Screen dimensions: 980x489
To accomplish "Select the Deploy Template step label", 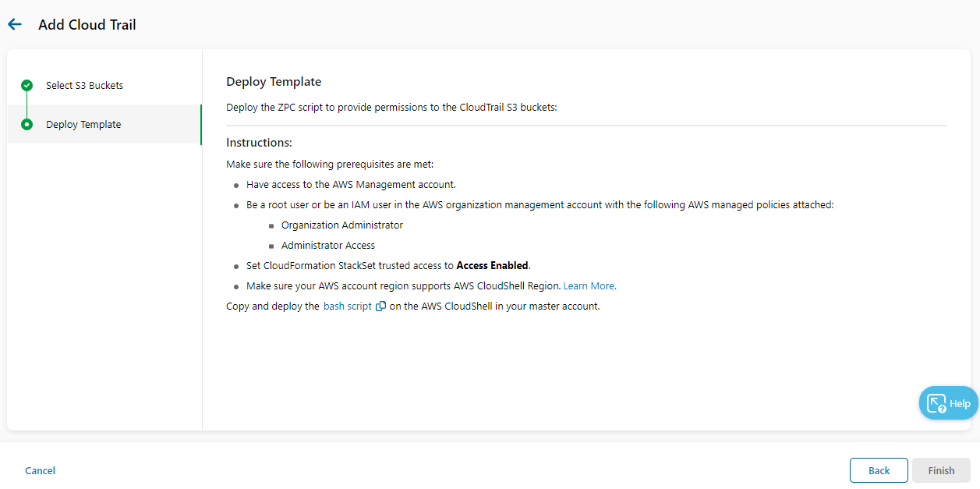I will [83, 125].
